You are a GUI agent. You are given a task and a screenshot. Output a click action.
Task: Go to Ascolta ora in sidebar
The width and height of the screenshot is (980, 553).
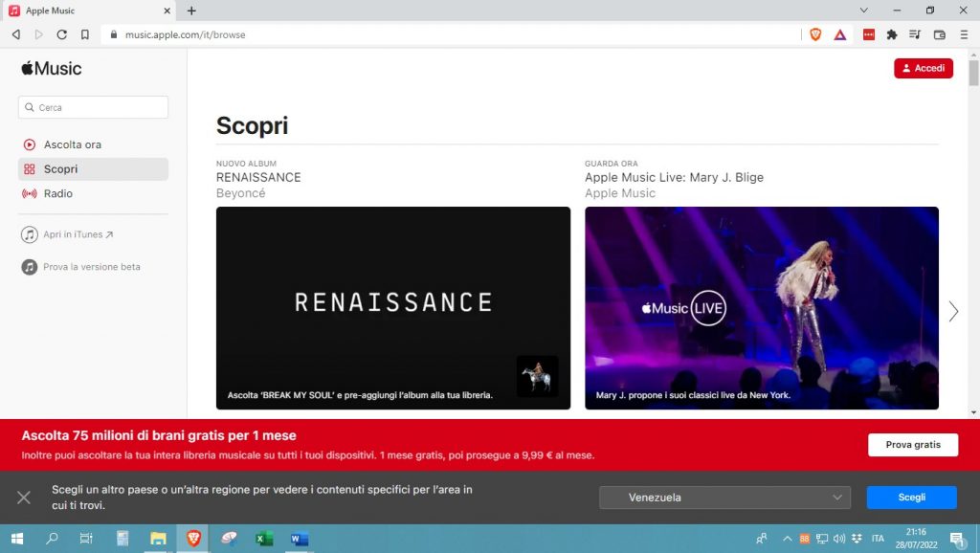click(x=72, y=144)
